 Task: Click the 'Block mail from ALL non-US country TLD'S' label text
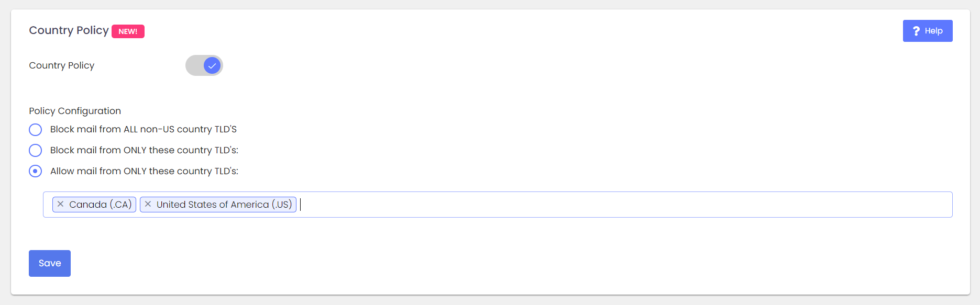[144, 129]
